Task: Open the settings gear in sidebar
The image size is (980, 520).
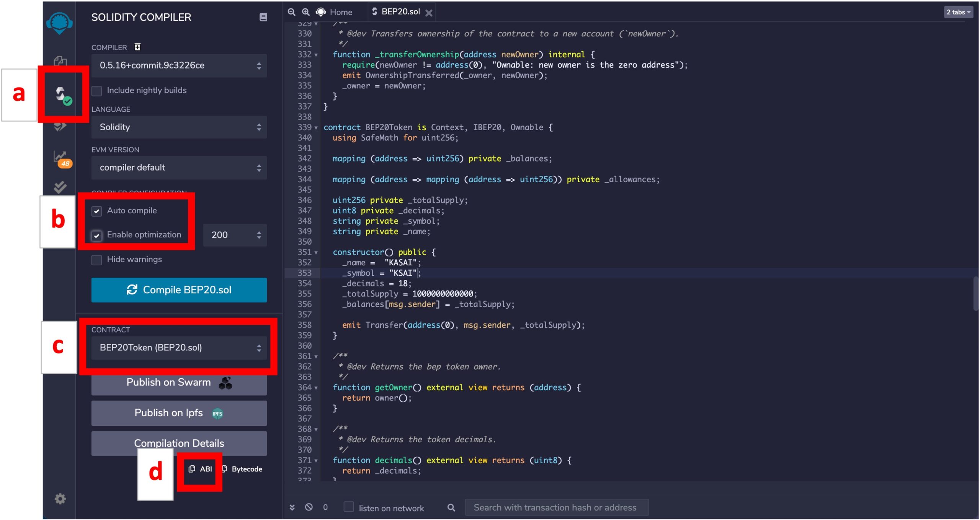Action: click(x=60, y=499)
